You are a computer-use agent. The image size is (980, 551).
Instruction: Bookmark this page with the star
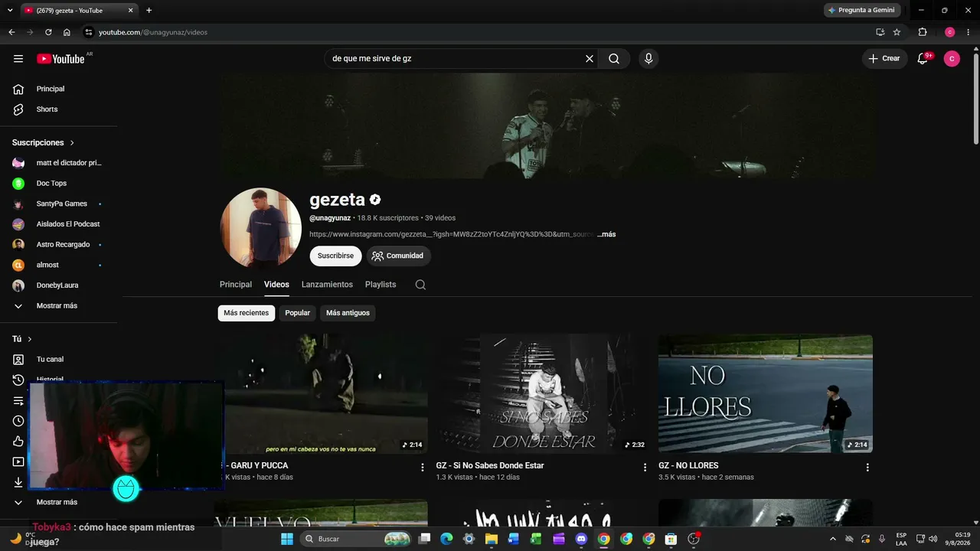[x=897, y=32]
